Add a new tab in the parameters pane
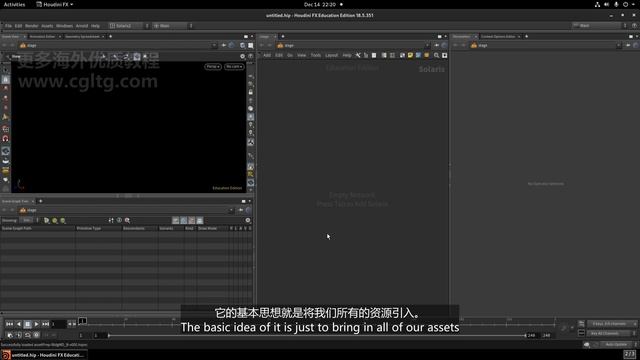 click(527, 36)
